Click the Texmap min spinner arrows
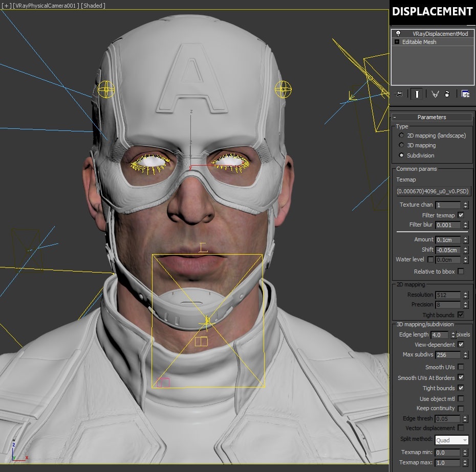476x472 pixels. pyautogui.click(x=466, y=453)
